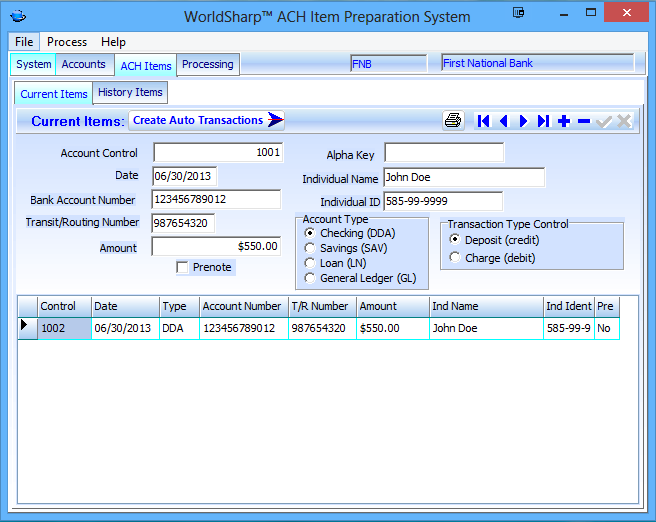
Task: Add new record with plus icon
Action: tap(564, 121)
